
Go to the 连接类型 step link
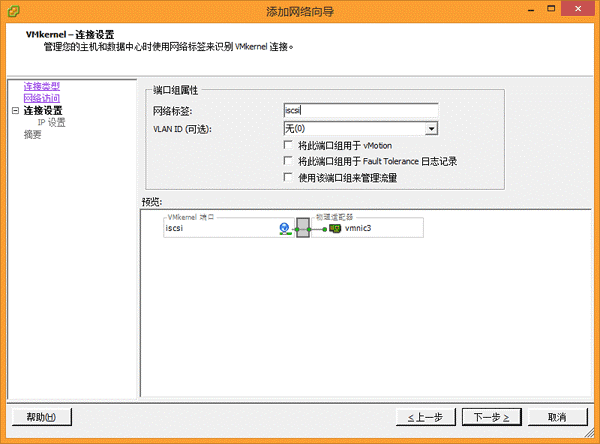pos(42,86)
